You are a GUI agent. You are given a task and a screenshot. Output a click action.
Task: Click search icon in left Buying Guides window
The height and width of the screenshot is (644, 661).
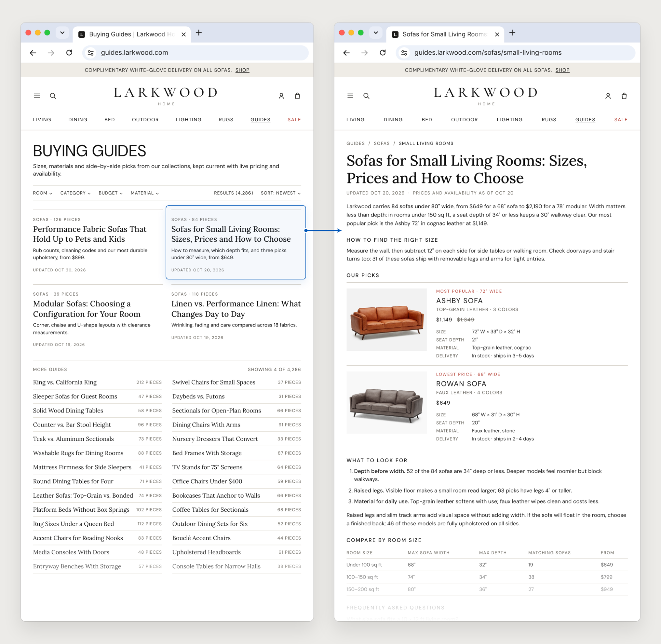click(53, 96)
